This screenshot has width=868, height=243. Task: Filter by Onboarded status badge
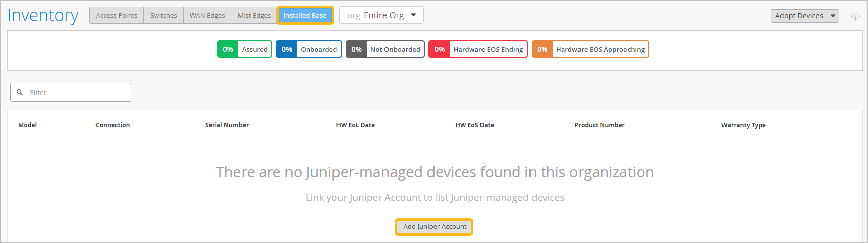click(309, 49)
